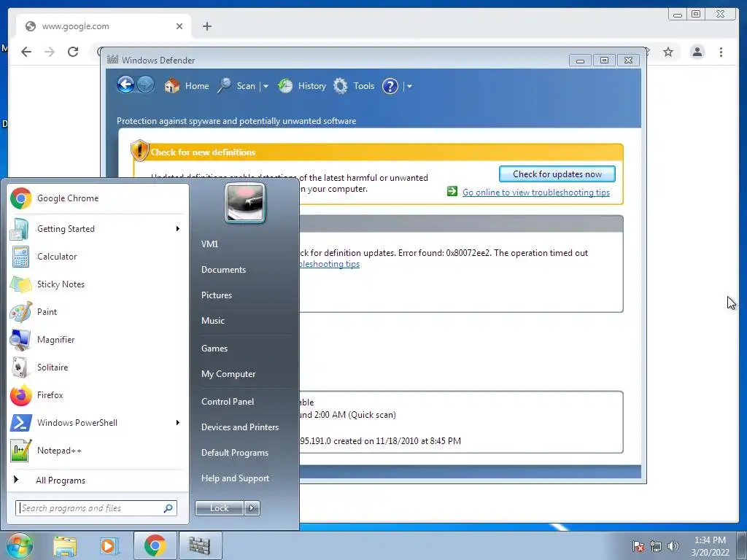747x560 pixels.
Task: Click the Help question mark icon
Action: pos(390,86)
